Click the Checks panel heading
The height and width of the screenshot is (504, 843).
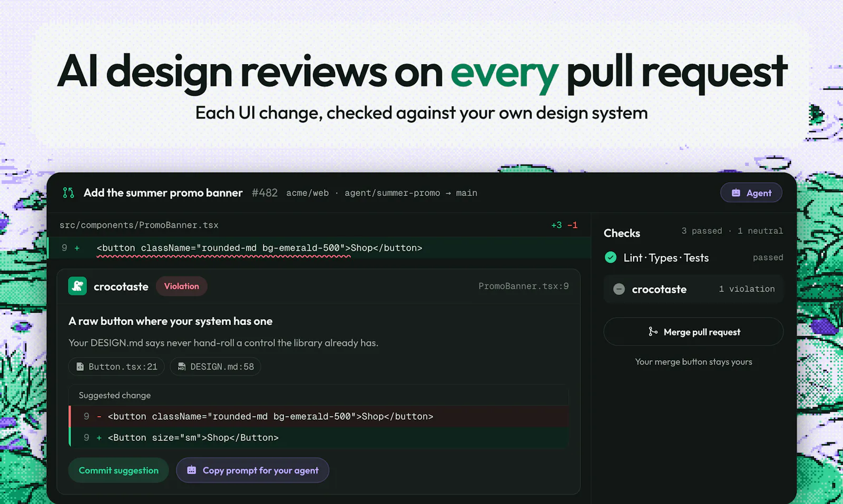(622, 233)
